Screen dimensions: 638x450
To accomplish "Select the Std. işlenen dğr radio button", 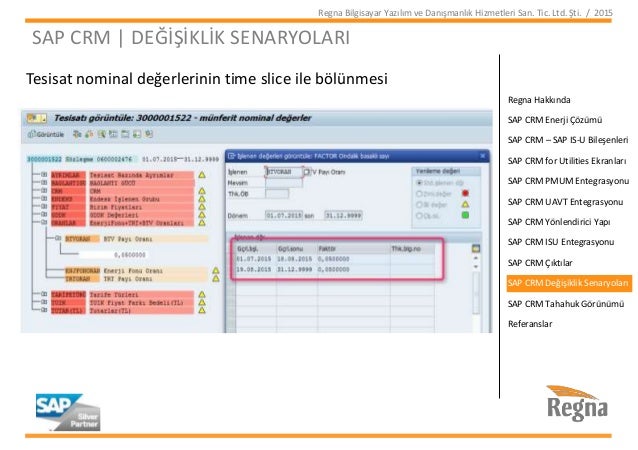I will point(419,183).
